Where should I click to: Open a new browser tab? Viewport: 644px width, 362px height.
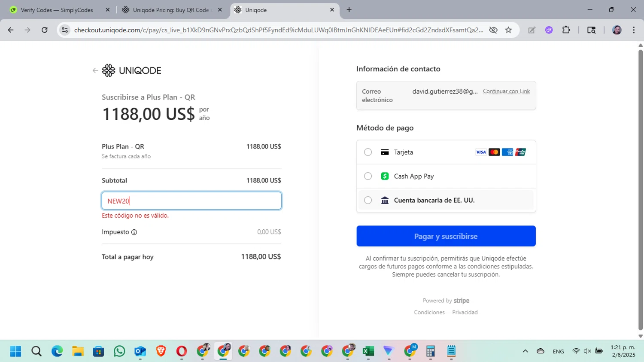[x=349, y=10]
